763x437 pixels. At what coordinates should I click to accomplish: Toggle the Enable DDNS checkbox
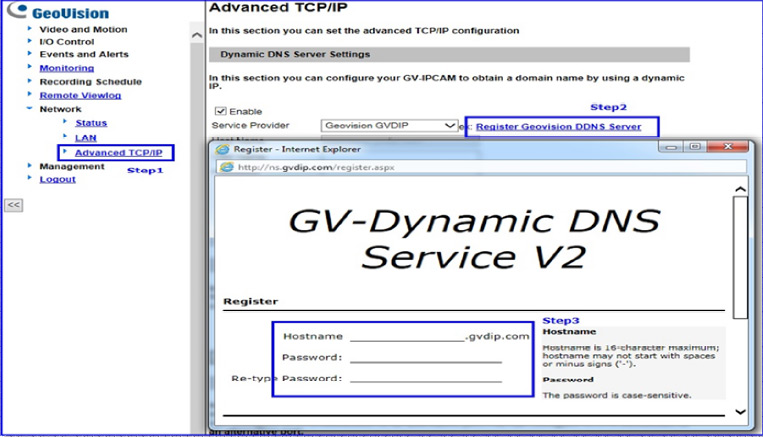click(x=220, y=111)
